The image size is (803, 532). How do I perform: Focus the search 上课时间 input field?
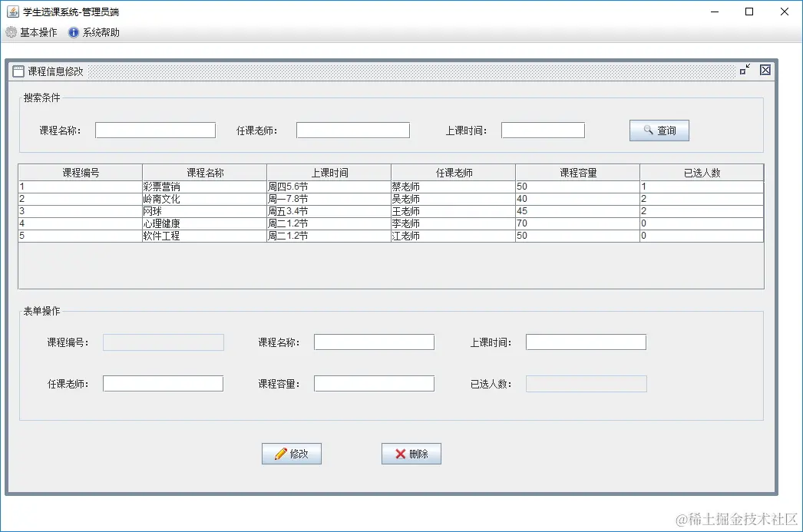point(543,130)
